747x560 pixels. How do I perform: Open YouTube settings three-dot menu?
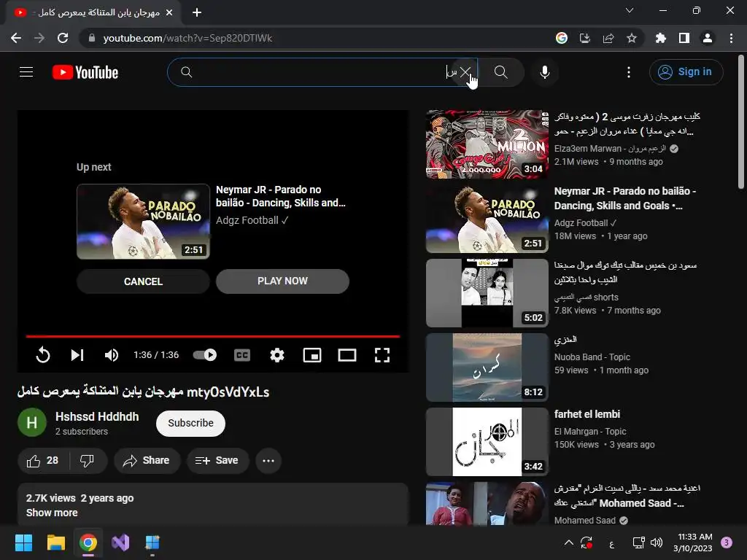point(629,72)
